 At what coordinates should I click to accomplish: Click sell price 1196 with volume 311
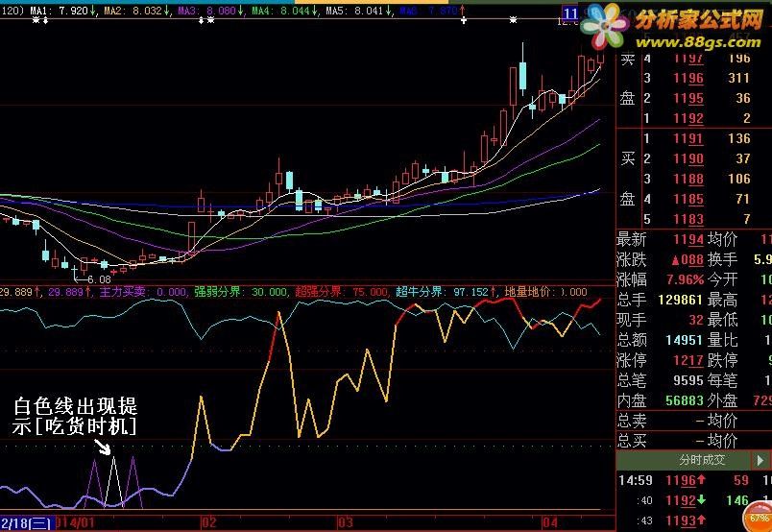click(x=688, y=78)
